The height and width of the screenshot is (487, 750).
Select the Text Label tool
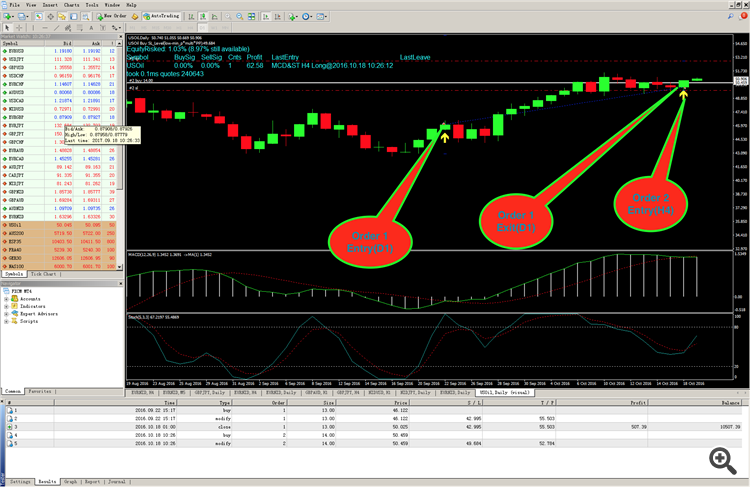click(x=103, y=28)
